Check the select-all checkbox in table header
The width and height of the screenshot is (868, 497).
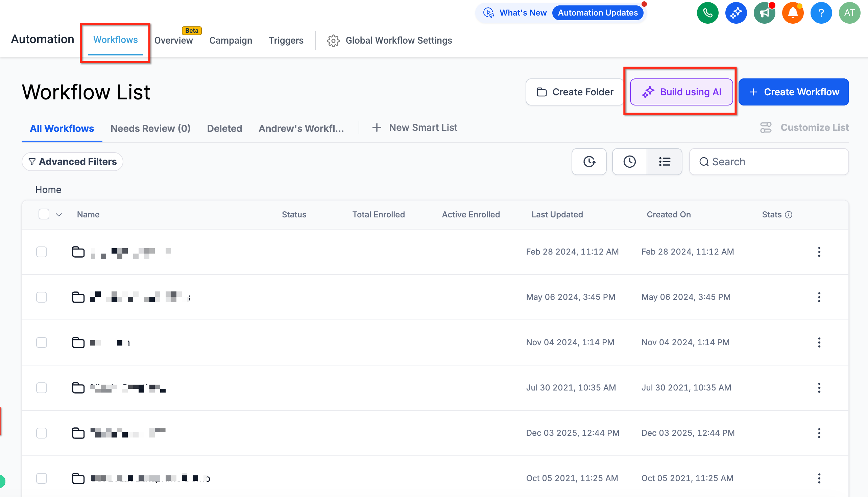(44, 214)
